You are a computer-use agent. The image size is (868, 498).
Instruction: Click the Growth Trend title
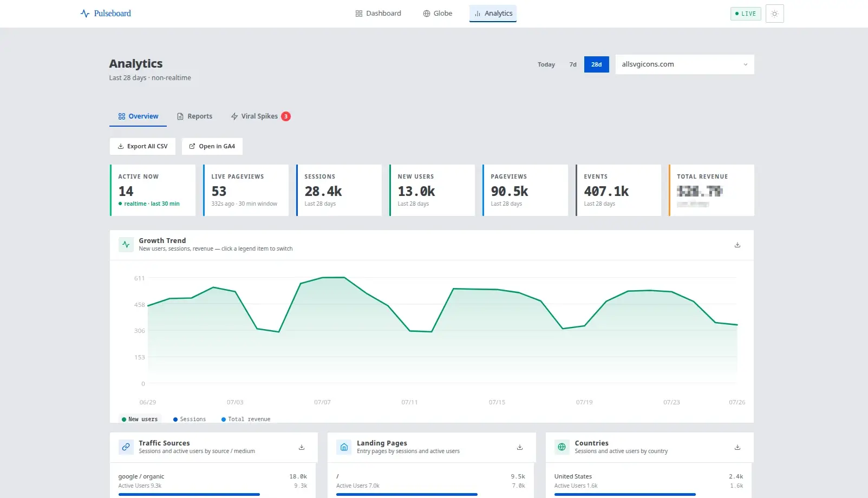tap(162, 240)
